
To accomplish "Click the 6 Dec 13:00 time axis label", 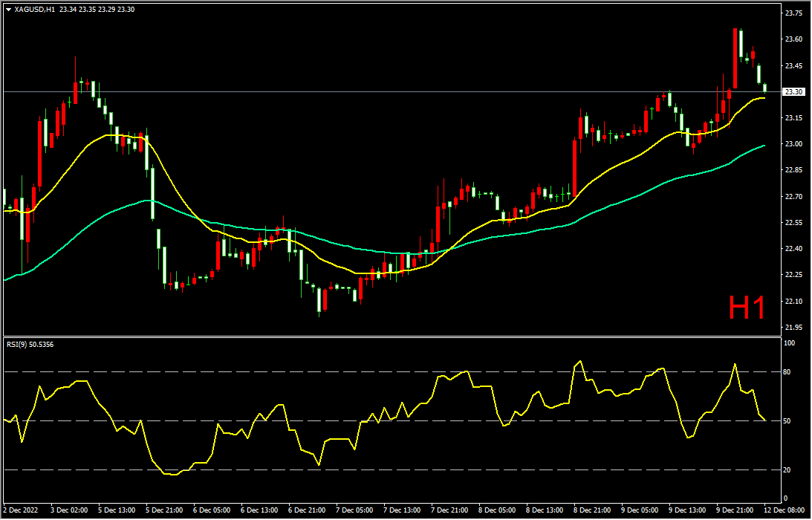I will pyautogui.click(x=260, y=510).
